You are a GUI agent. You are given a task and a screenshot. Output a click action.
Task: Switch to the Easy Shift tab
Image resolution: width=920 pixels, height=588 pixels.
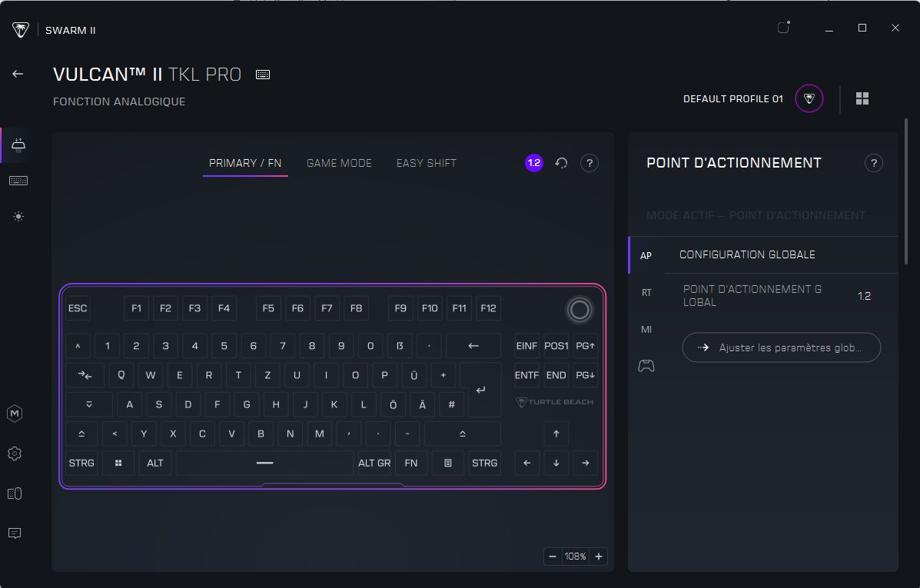426,163
